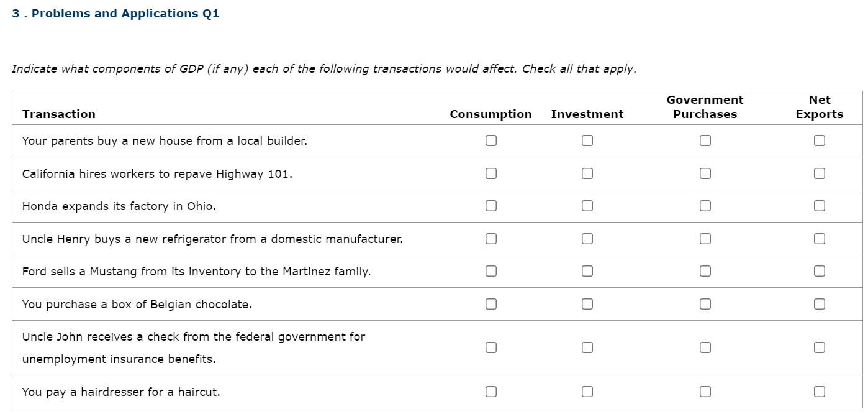Click the Government Purchases column header
868x414 pixels.
(x=705, y=107)
